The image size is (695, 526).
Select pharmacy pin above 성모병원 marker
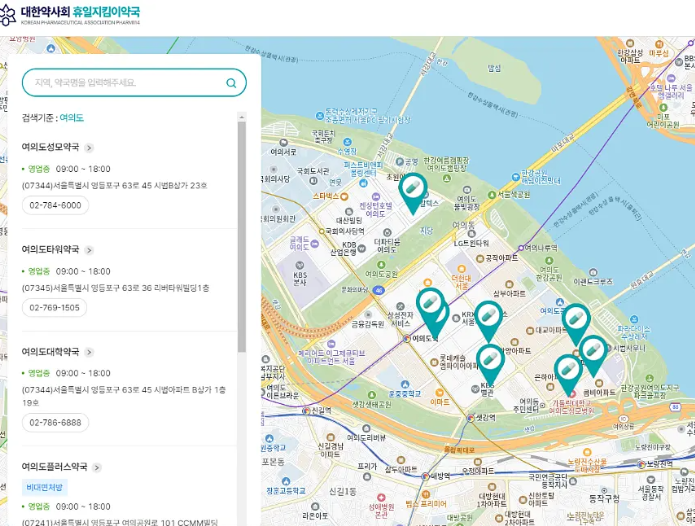click(x=569, y=375)
